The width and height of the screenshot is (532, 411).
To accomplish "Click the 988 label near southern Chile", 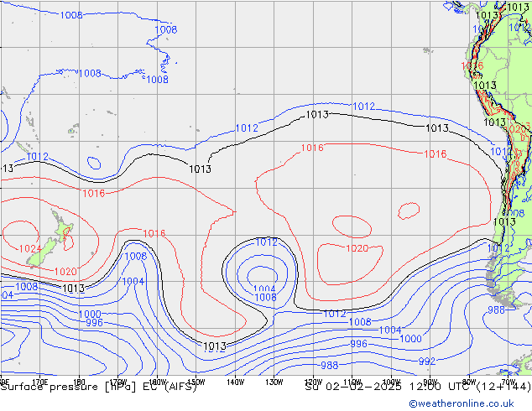I will tap(497, 310).
